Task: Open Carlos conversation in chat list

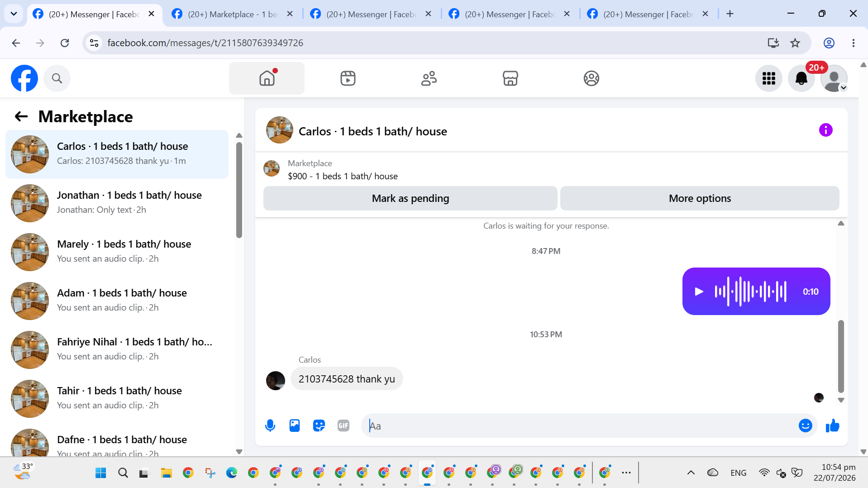Action: (117, 154)
